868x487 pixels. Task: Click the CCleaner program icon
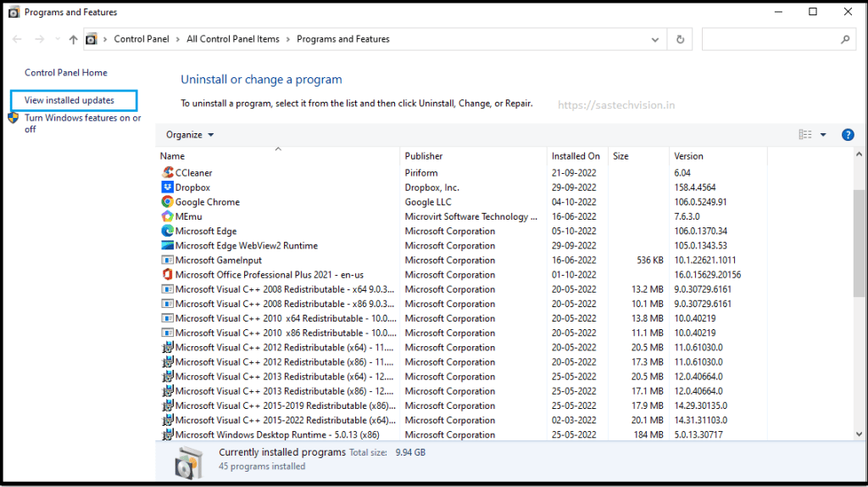pyautogui.click(x=167, y=173)
